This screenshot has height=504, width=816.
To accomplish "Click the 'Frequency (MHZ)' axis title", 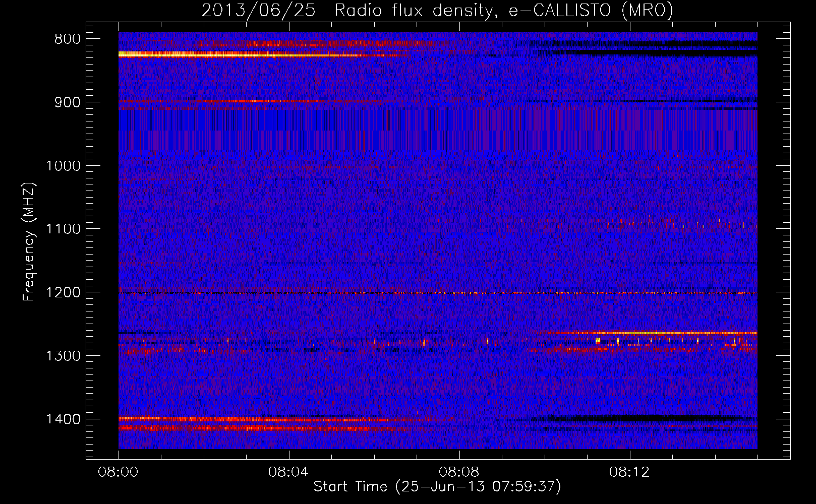I will click(29, 242).
